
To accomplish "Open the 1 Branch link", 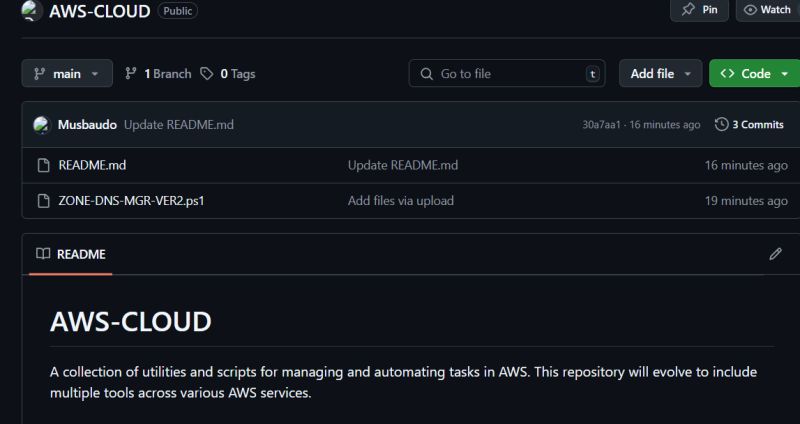I will 158,74.
